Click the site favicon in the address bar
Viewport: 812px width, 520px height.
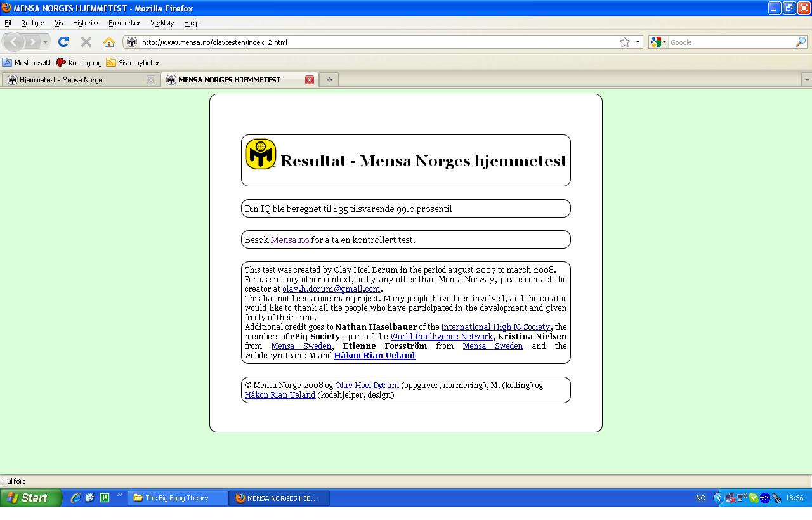132,42
